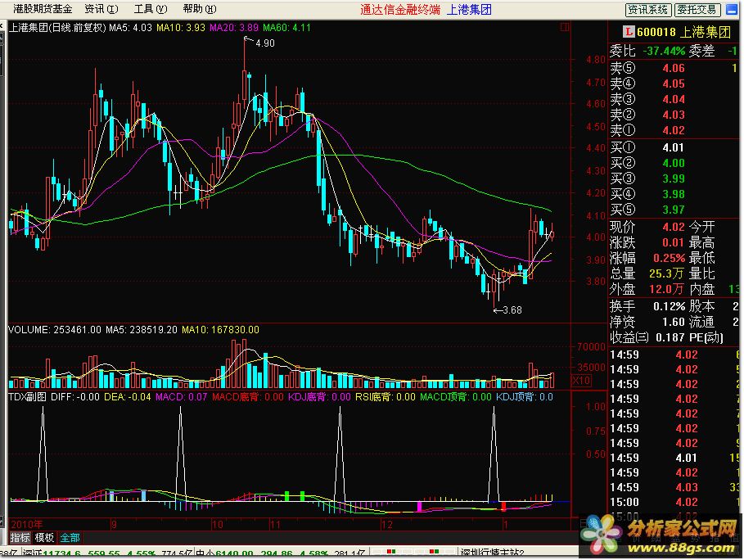Click the blue minimize icon beside 委托交易
The height and width of the screenshot is (560, 744).
coord(733,10)
